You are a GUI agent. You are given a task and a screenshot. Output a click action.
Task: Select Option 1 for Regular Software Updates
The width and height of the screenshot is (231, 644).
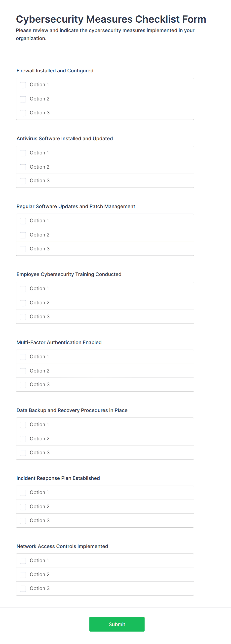click(x=23, y=221)
